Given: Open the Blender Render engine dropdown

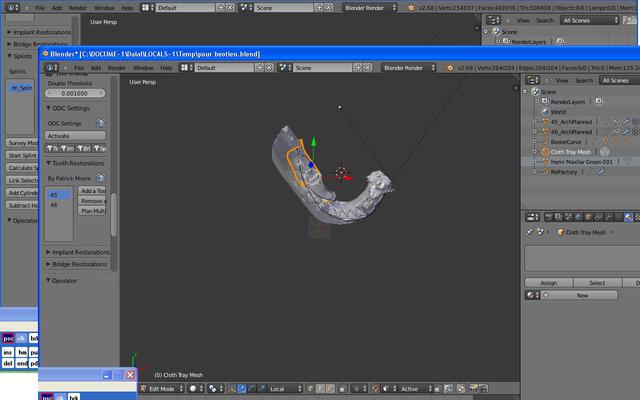Looking at the screenshot, I should [x=411, y=67].
